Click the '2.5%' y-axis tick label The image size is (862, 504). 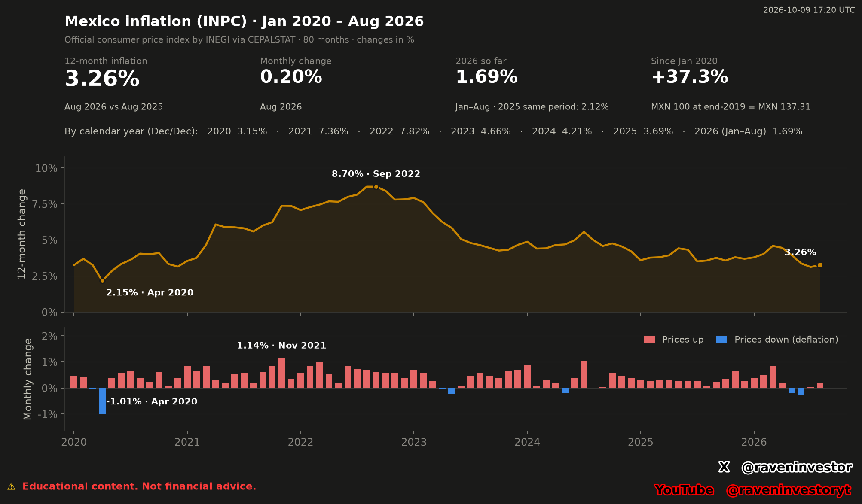[x=45, y=276]
